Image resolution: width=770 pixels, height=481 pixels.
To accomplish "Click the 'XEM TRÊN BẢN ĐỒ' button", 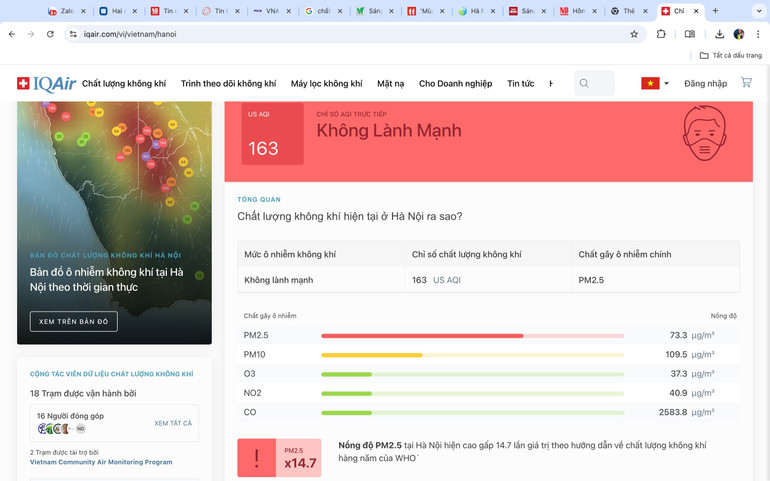I will click(x=73, y=322).
